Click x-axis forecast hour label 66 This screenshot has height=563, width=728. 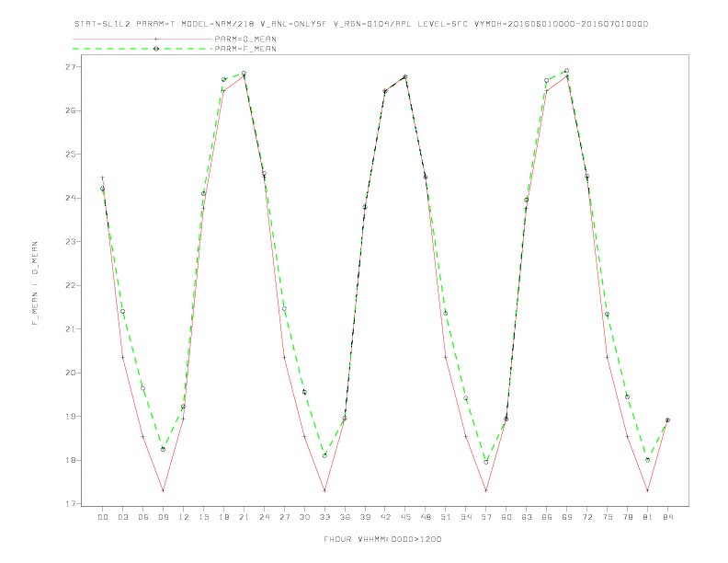(x=547, y=517)
